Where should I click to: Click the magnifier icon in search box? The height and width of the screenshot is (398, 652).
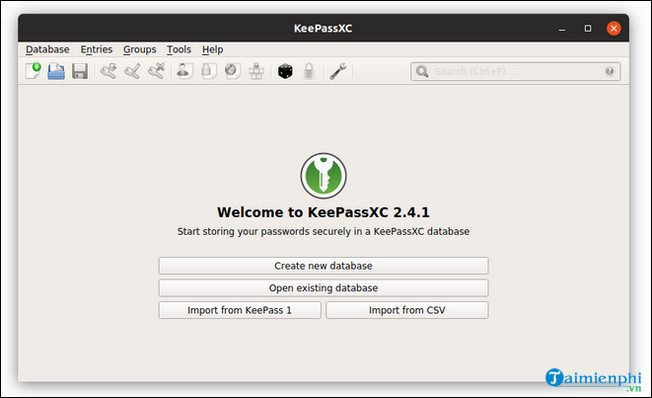[422, 72]
